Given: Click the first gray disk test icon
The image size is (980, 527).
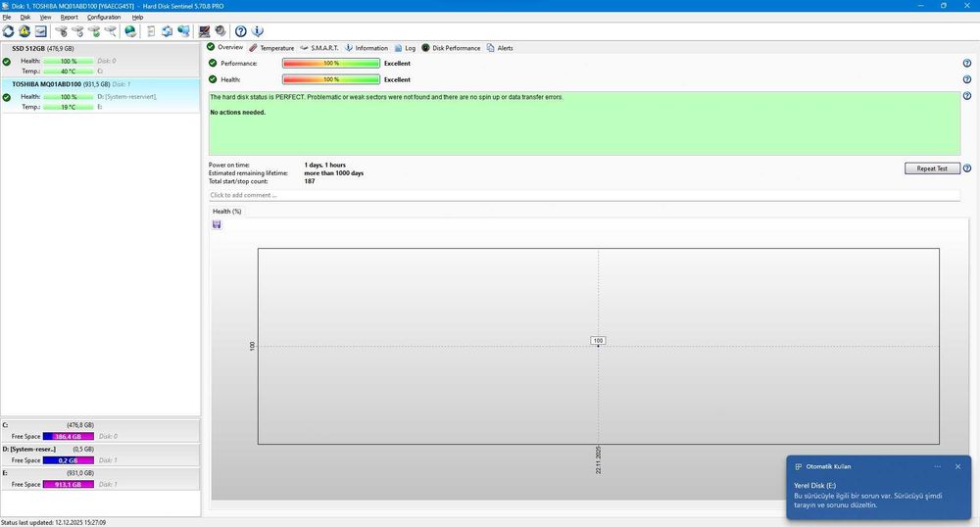Looking at the screenshot, I should click(61, 31).
